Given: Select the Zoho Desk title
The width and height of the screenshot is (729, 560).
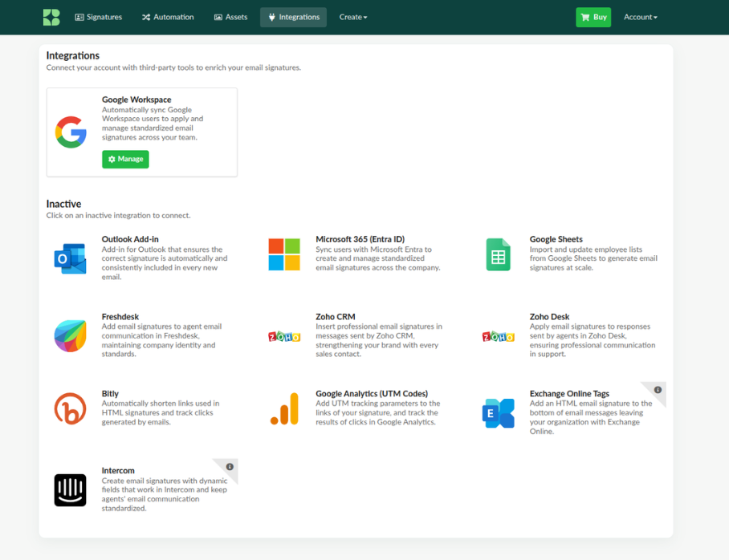Looking at the screenshot, I should 549,316.
